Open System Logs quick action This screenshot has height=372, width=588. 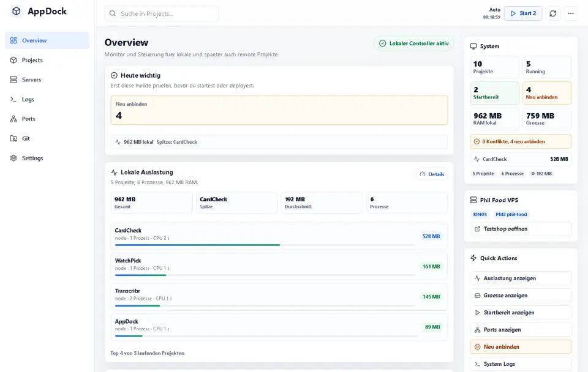(x=521, y=364)
